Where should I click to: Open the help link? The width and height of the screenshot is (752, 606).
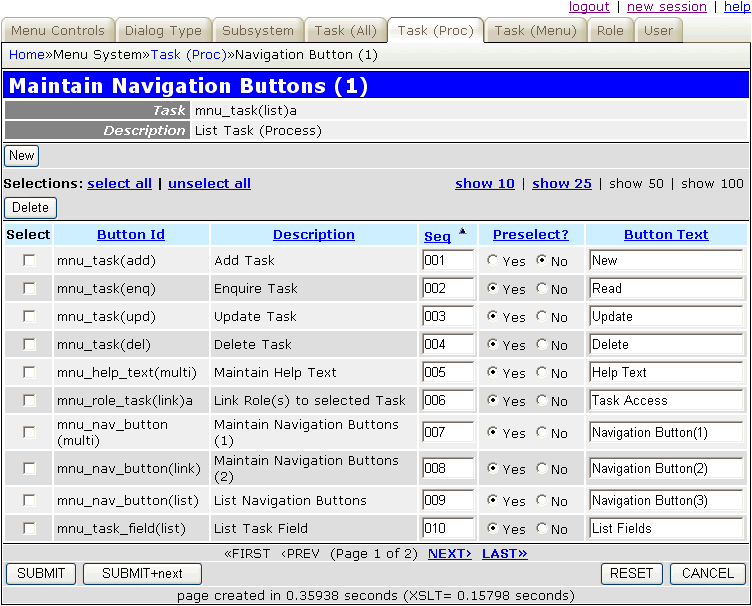pyautogui.click(x=737, y=7)
